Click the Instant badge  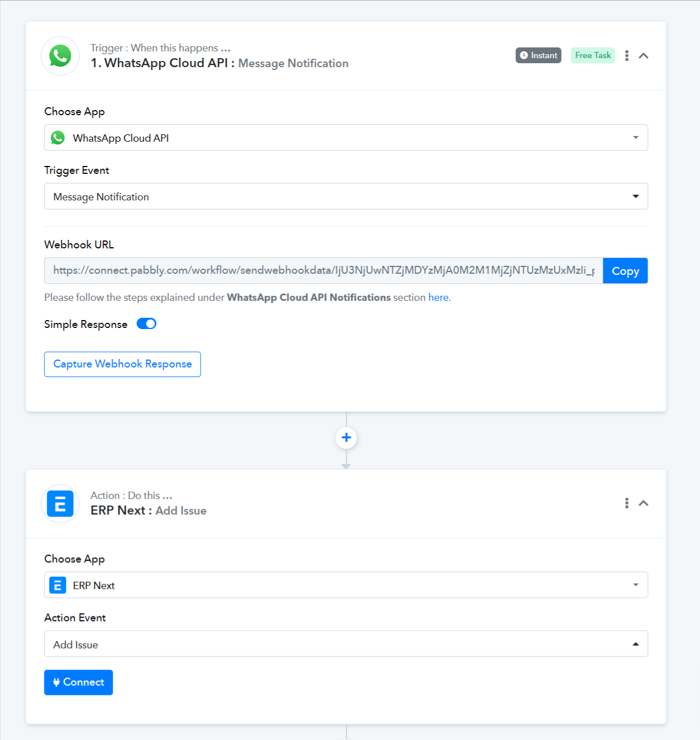point(538,55)
